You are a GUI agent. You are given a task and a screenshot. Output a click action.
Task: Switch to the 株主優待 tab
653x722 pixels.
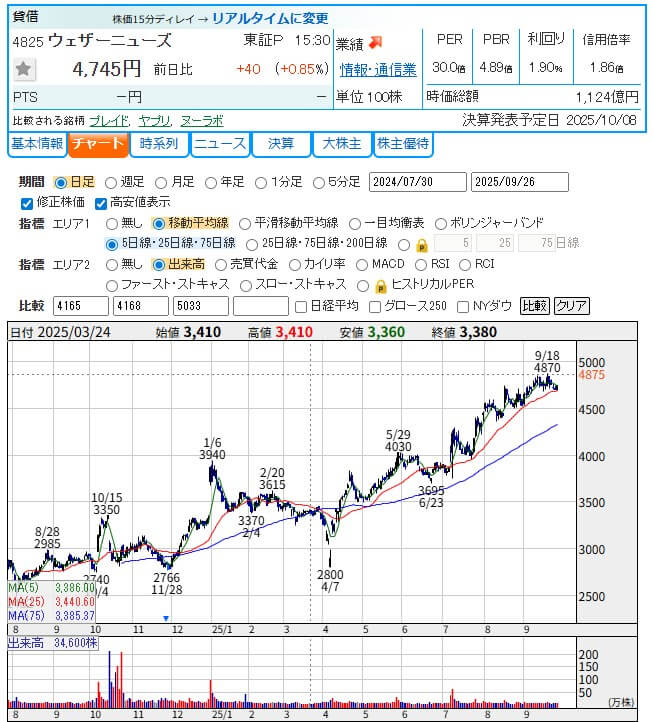pyautogui.click(x=403, y=144)
